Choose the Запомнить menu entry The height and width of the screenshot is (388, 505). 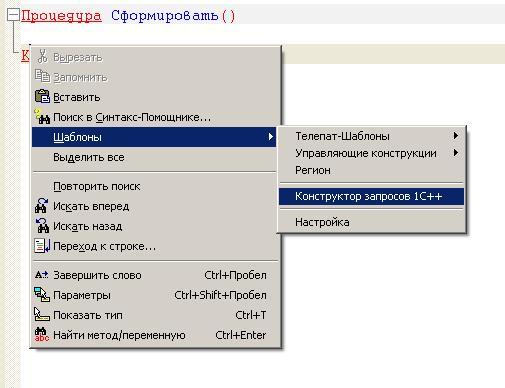(154, 77)
